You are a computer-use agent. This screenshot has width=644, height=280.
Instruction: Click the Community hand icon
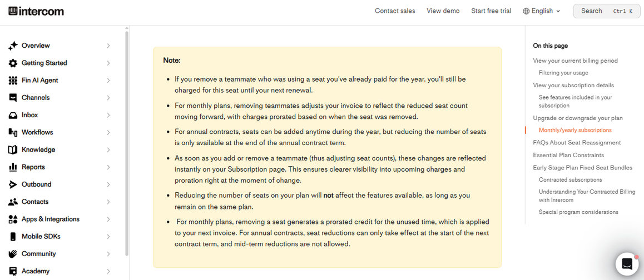(13, 254)
